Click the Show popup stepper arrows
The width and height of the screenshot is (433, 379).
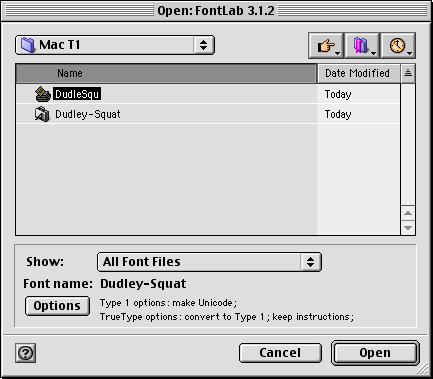click(x=311, y=262)
